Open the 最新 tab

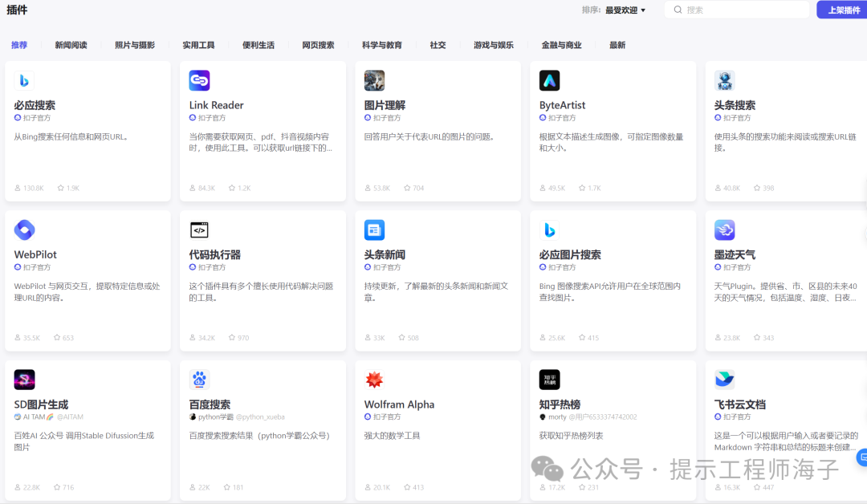pos(617,45)
